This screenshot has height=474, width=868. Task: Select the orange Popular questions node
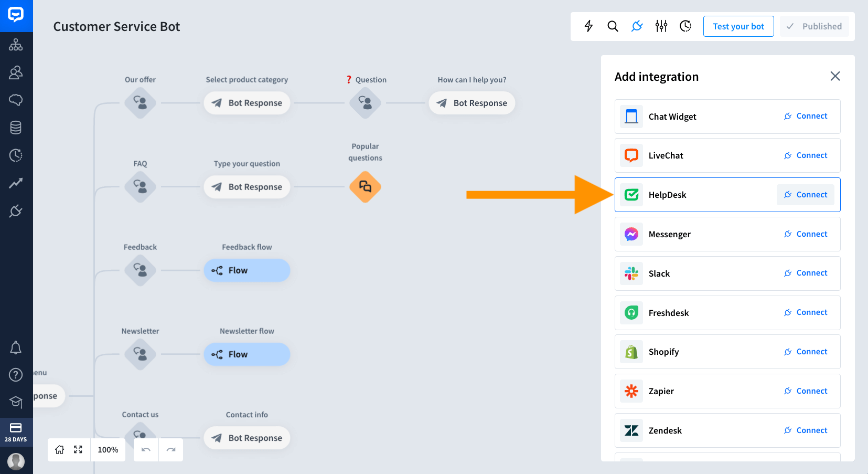tap(365, 187)
